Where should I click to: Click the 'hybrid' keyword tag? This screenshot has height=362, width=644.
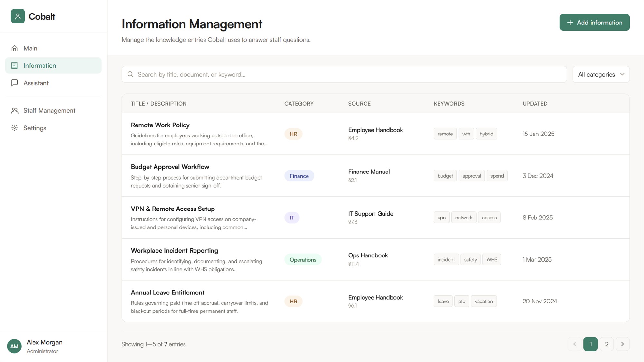pyautogui.click(x=486, y=134)
